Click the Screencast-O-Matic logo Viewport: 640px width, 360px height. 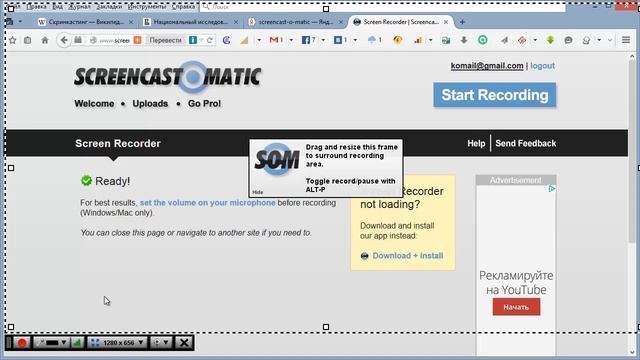pyautogui.click(x=168, y=77)
